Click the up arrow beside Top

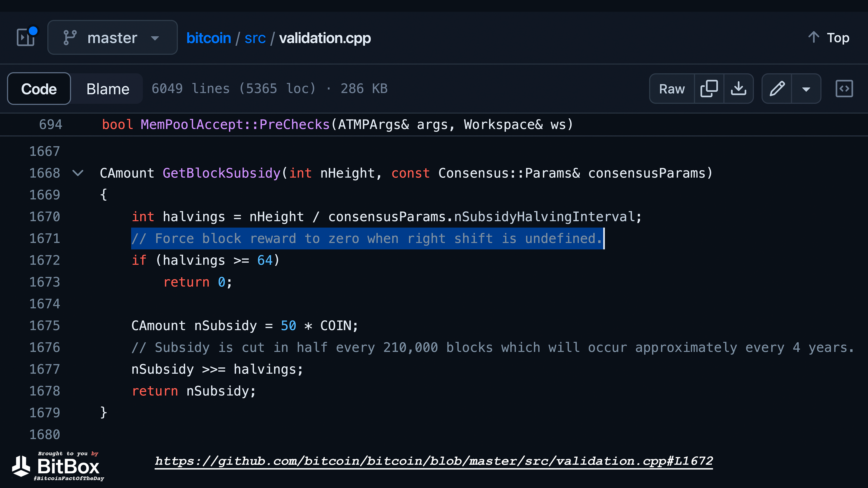(814, 37)
